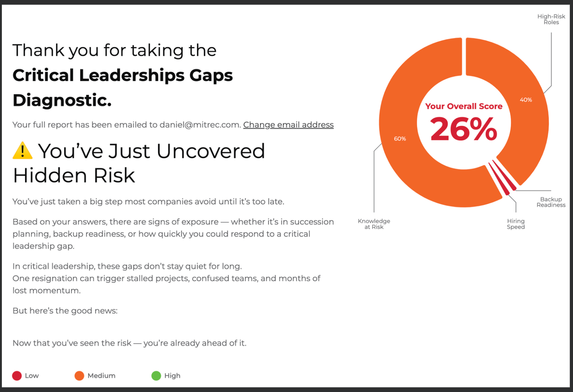
Task: Click the Change email address link
Action: (x=288, y=125)
